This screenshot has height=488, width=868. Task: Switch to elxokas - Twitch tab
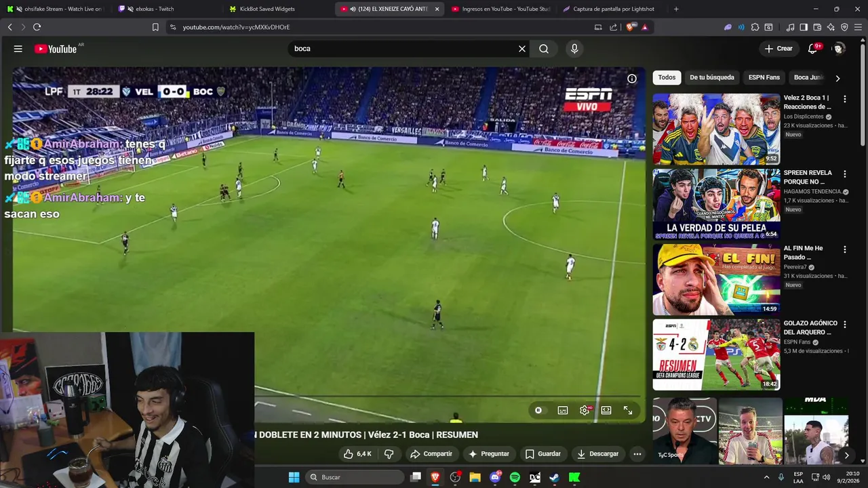click(165, 9)
